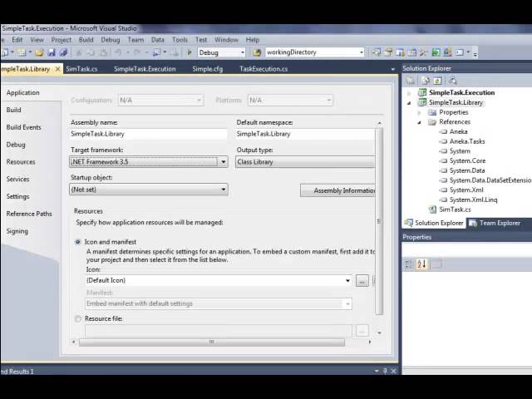
Task: Select the Build Events properties page
Action: click(x=24, y=127)
